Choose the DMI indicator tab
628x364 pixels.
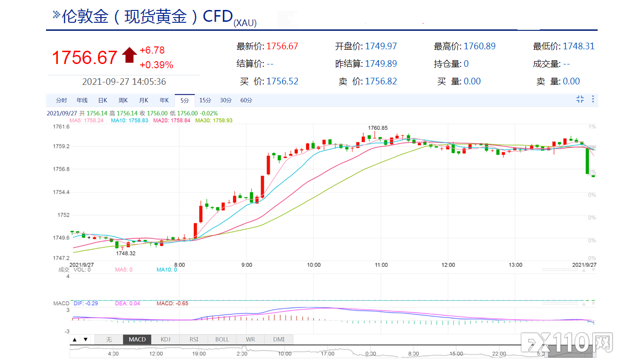[279, 339]
